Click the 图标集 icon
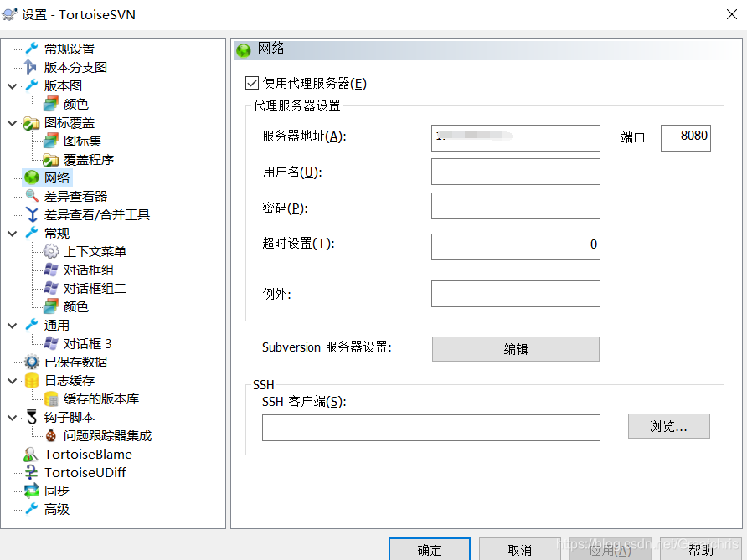 point(50,141)
